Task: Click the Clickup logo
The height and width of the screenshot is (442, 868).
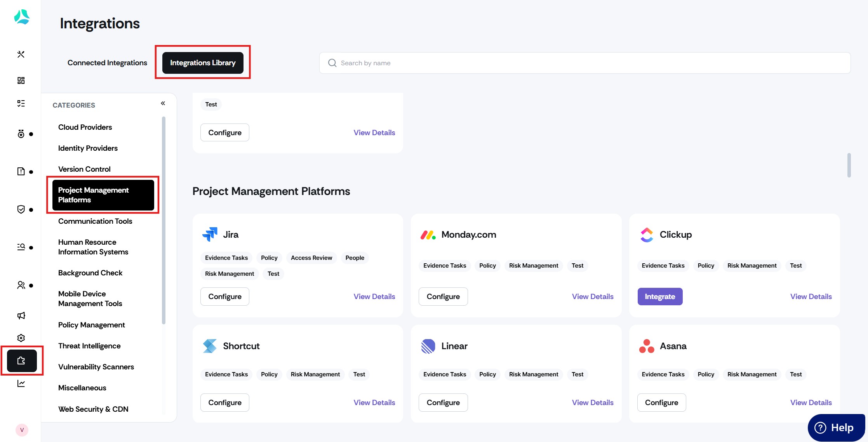Action: (x=647, y=235)
